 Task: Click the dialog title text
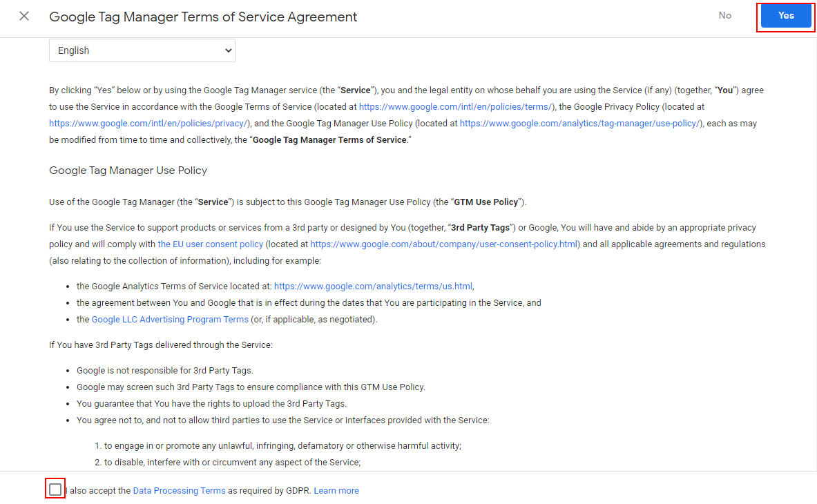click(x=203, y=17)
